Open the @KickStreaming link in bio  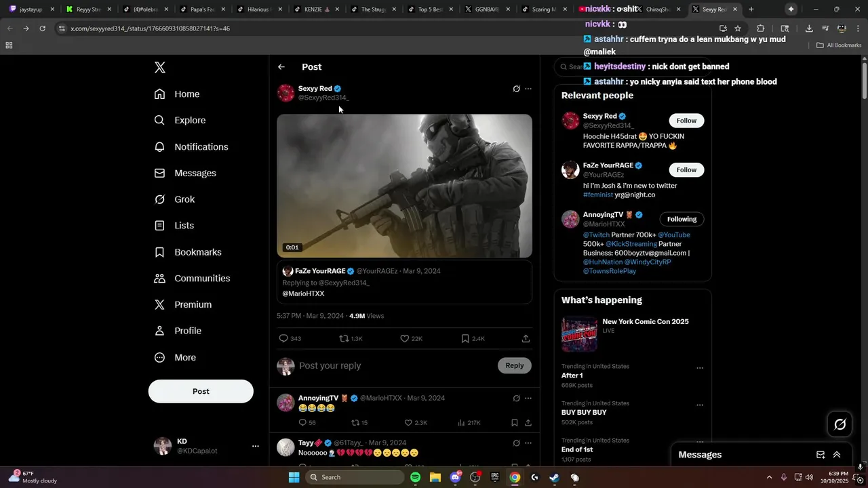[x=631, y=244]
